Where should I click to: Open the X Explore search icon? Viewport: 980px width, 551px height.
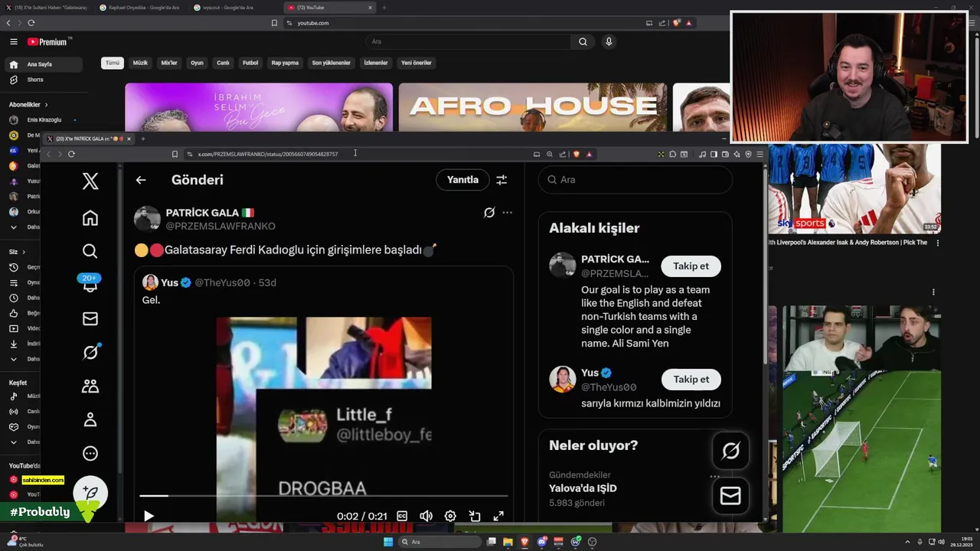click(x=90, y=251)
